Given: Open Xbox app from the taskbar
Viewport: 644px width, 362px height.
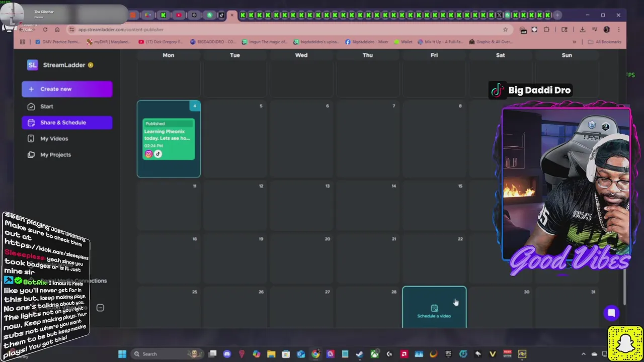Looking at the screenshot, I should [374, 354].
